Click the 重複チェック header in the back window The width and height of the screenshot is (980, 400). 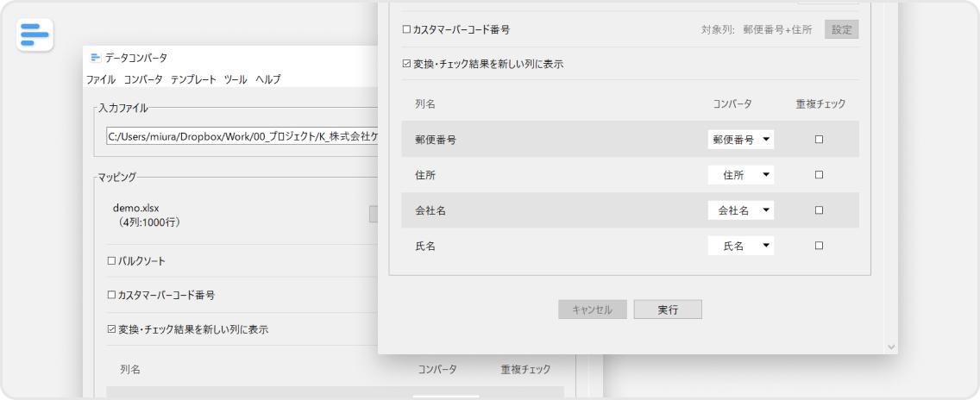(x=525, y=369)
